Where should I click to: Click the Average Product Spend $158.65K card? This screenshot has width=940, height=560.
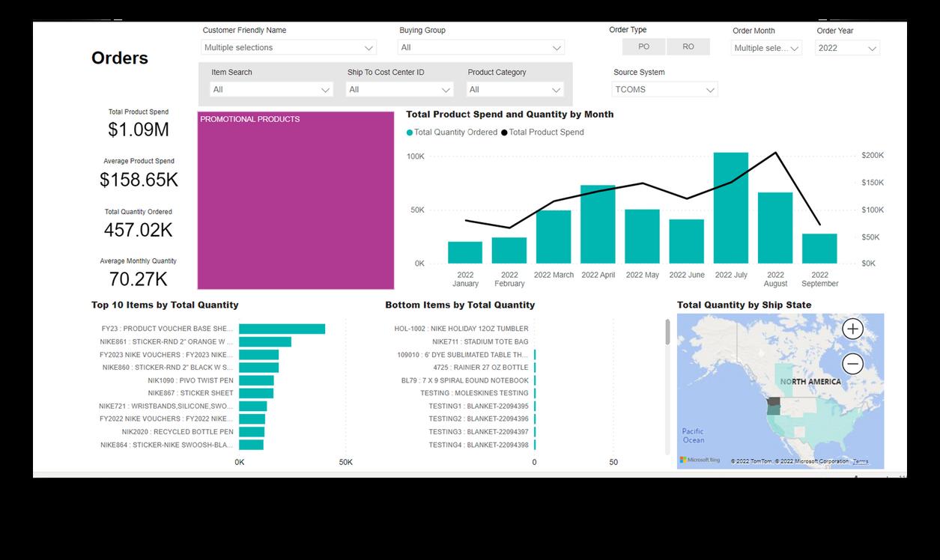139,173
